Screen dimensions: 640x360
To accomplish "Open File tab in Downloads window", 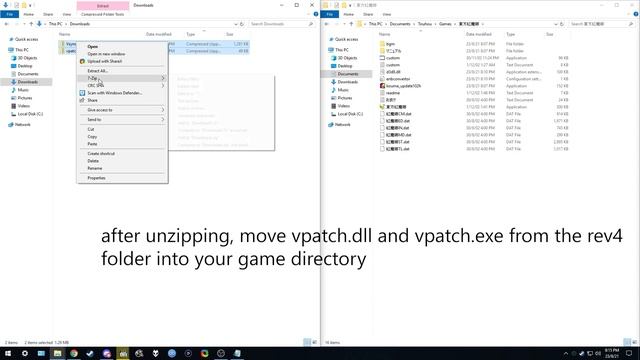I will pos(9,14).
